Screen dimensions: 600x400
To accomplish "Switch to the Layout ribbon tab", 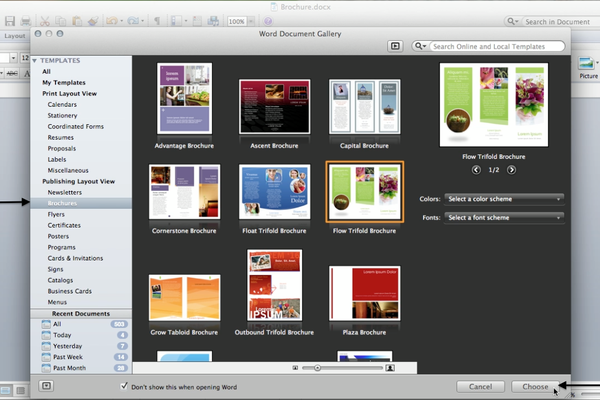I will coord(15,36).
